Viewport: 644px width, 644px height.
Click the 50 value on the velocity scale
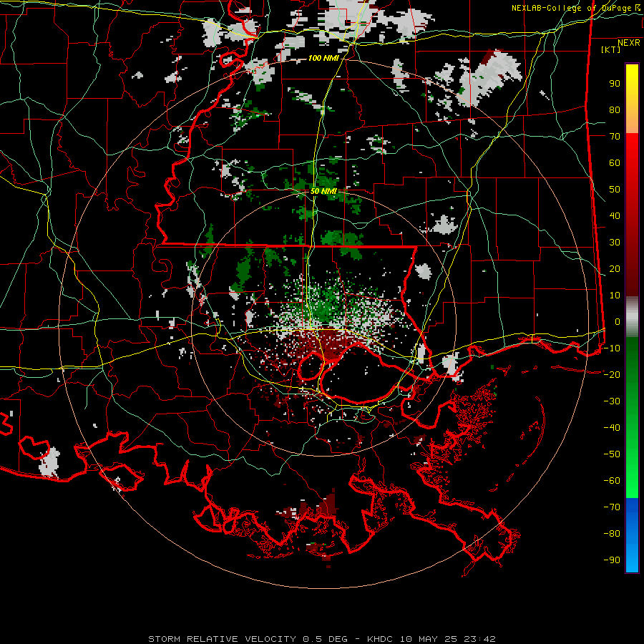pos(615,190)
